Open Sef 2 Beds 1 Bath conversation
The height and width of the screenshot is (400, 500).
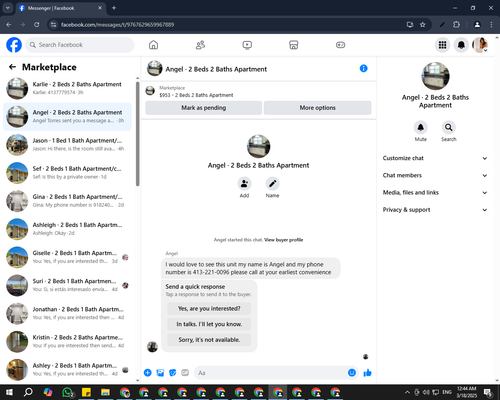[x=68, y=173]
